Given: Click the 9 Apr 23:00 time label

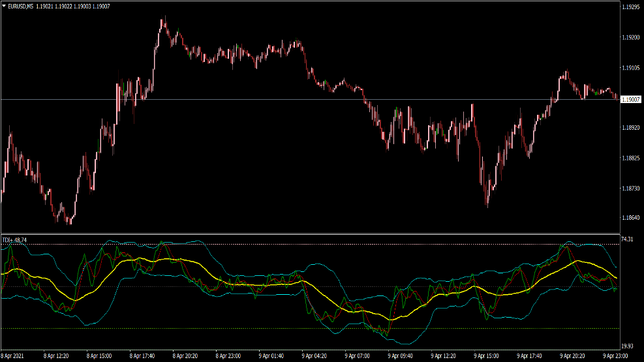Looking at the screenshot, I should click(x=615, y=356).
